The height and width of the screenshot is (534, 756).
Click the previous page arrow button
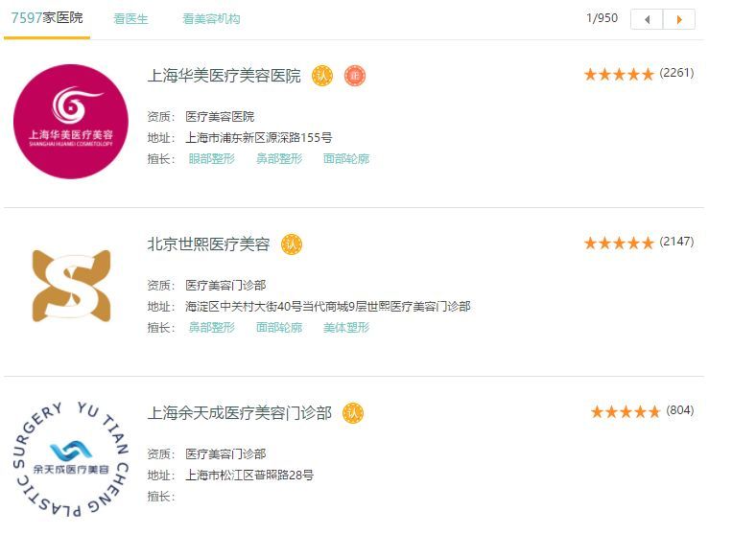tap(647, 19)
